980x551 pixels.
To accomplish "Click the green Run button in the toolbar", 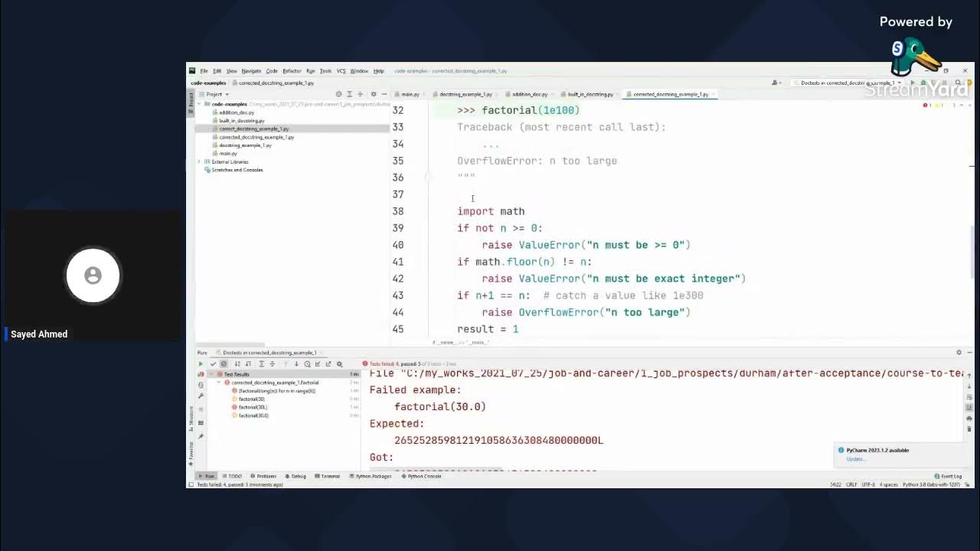I will pos(913,83).
